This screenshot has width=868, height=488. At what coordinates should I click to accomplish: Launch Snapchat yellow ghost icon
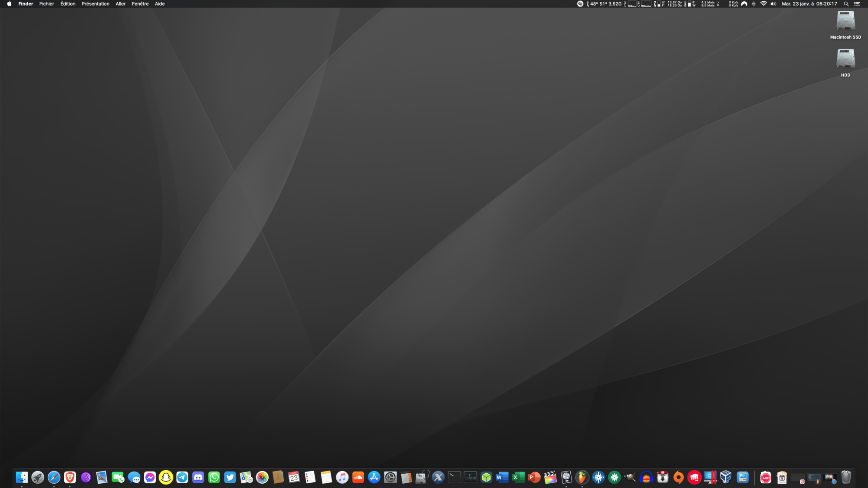tap(166, 478)
